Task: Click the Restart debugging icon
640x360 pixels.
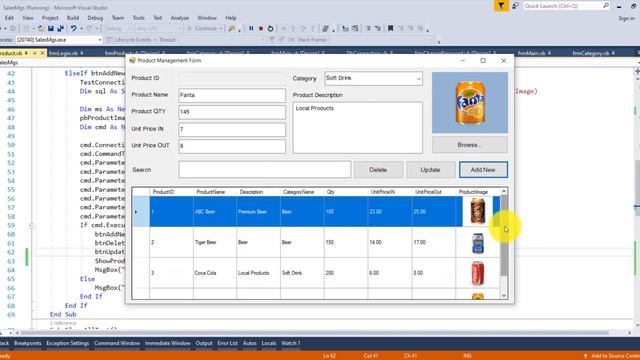Action: [270, 29]
